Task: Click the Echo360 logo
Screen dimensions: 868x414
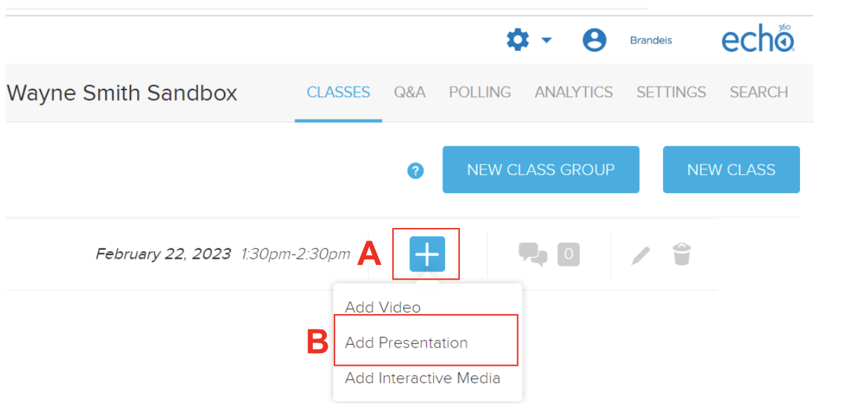Action: 759,40
